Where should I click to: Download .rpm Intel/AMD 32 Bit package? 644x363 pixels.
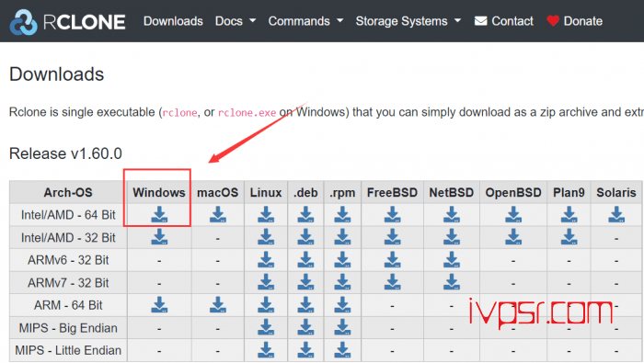click(x=342, y=237)
